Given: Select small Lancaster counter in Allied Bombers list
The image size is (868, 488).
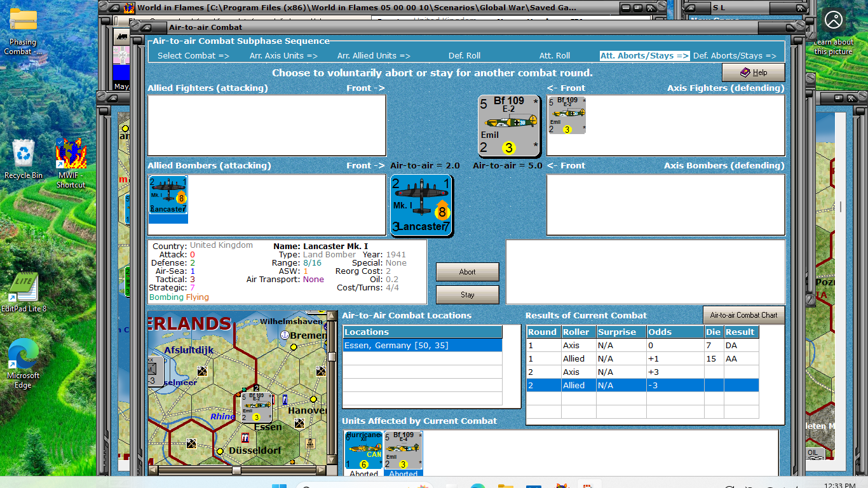Looking at the screenshot, I should (168, 195).
